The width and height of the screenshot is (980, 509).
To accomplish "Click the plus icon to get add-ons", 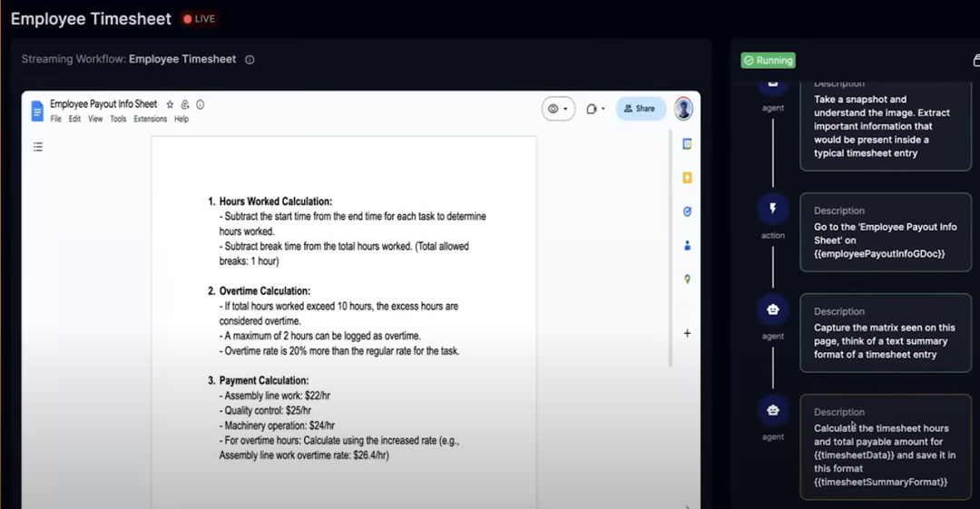I will (687, 333).
